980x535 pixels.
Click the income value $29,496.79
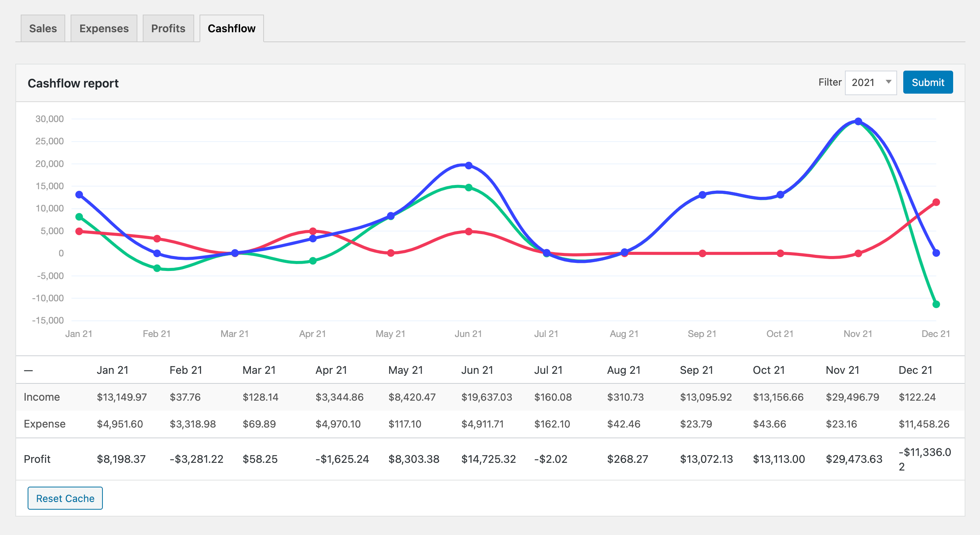pyautogui.click(x=852, y=397)
